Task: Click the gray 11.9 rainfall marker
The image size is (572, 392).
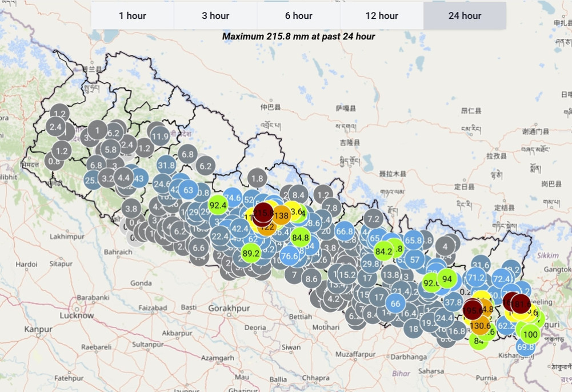Action: pos(160,136)
